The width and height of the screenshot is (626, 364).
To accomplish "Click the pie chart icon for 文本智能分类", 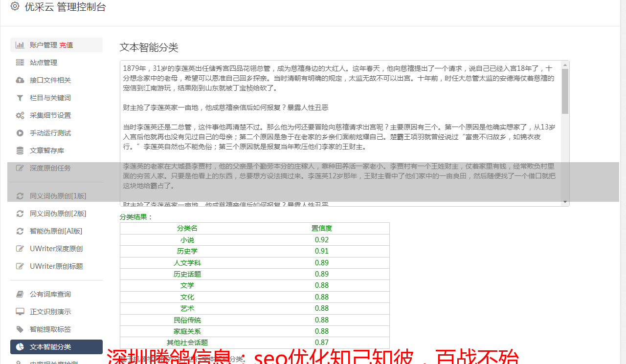I will pyautogui.click(x=20, y=347).
